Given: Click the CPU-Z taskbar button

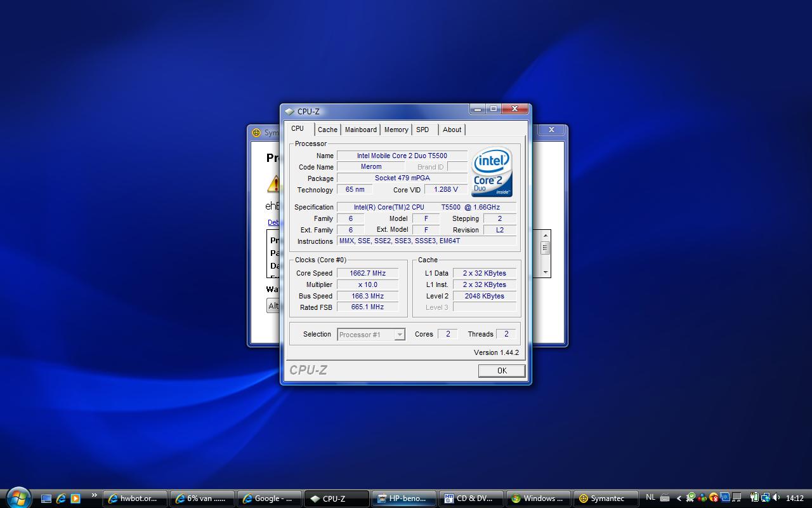Looking at the screenshot, I should coord(337,498).
